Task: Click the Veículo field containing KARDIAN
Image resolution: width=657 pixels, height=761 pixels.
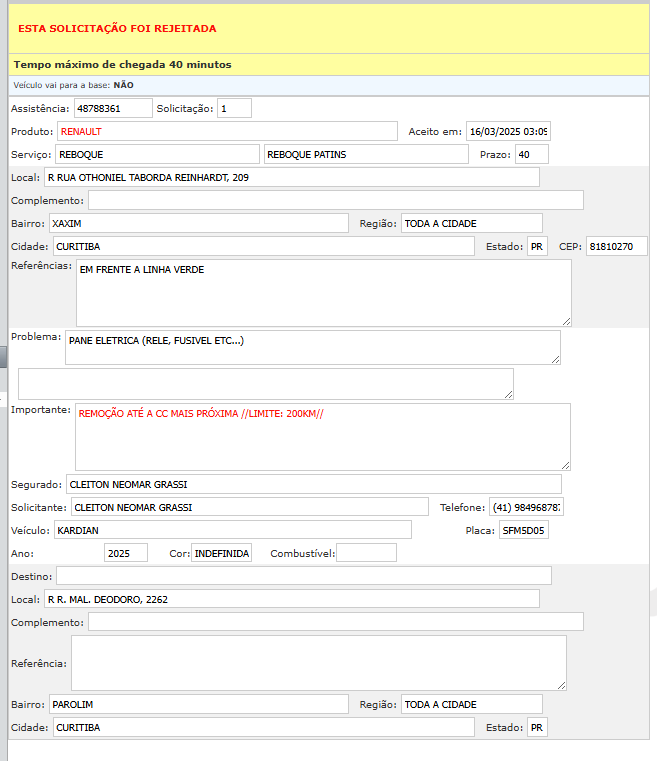Action: 232,530
